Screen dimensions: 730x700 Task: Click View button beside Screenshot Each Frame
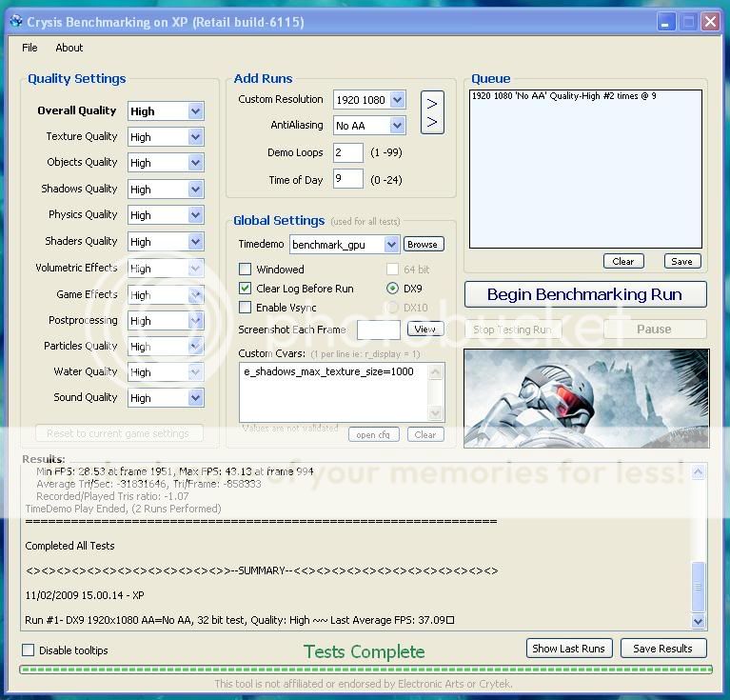coord(425,329)
